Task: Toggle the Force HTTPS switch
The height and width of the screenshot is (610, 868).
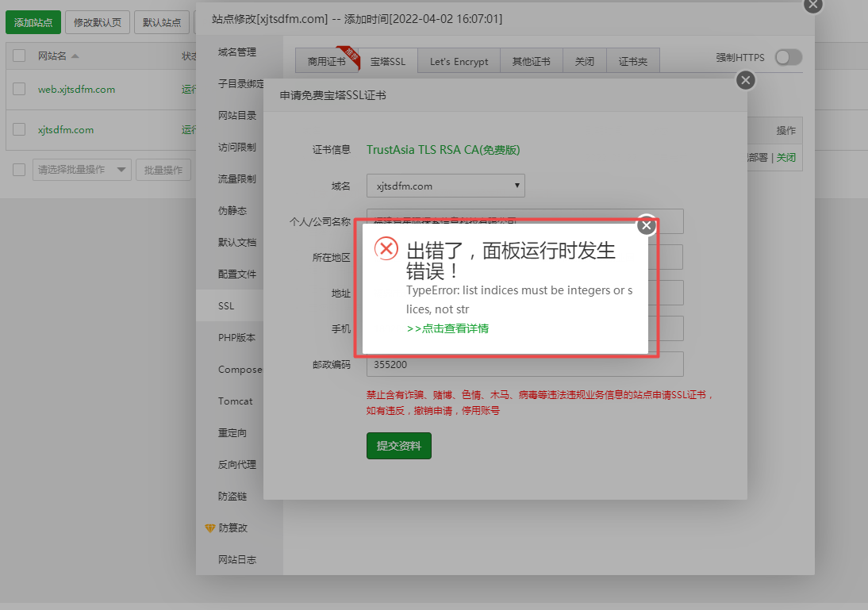Action: [789, 57]
